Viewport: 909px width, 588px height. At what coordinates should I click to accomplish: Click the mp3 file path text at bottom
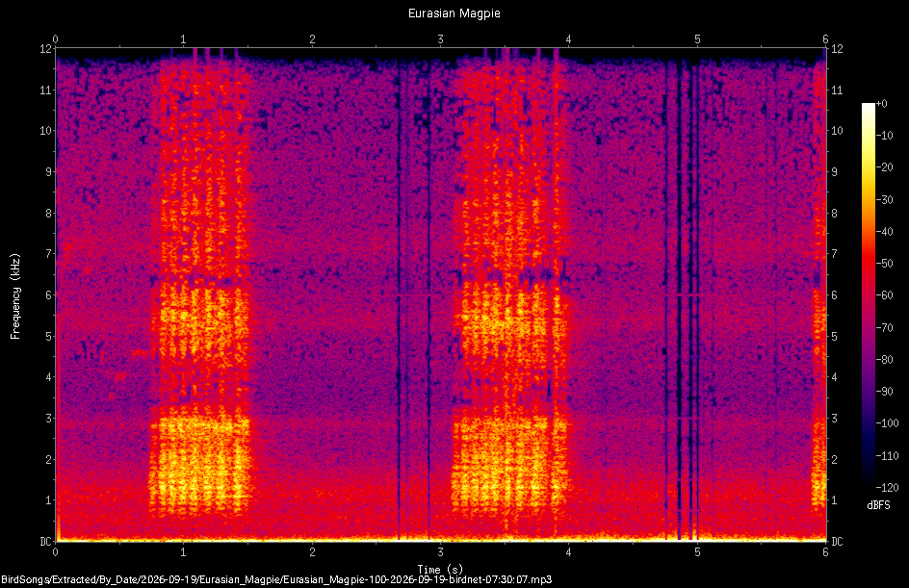[276, 579]
